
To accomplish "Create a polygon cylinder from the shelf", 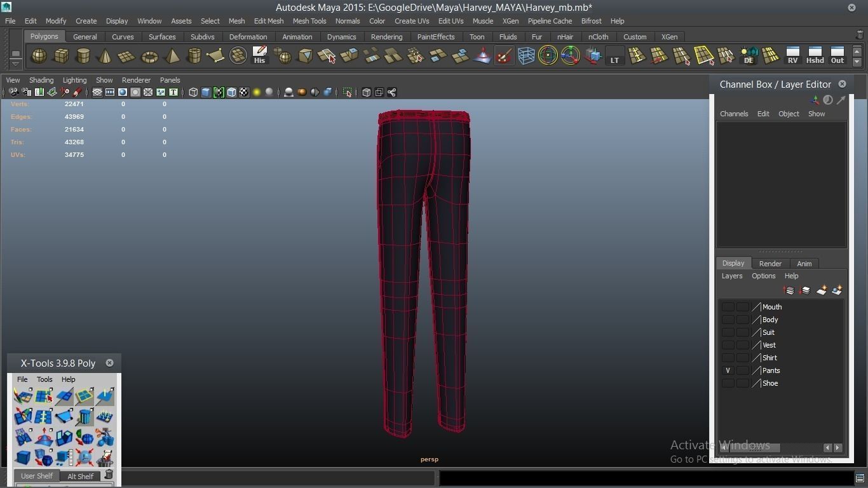I will pos(83,56).
